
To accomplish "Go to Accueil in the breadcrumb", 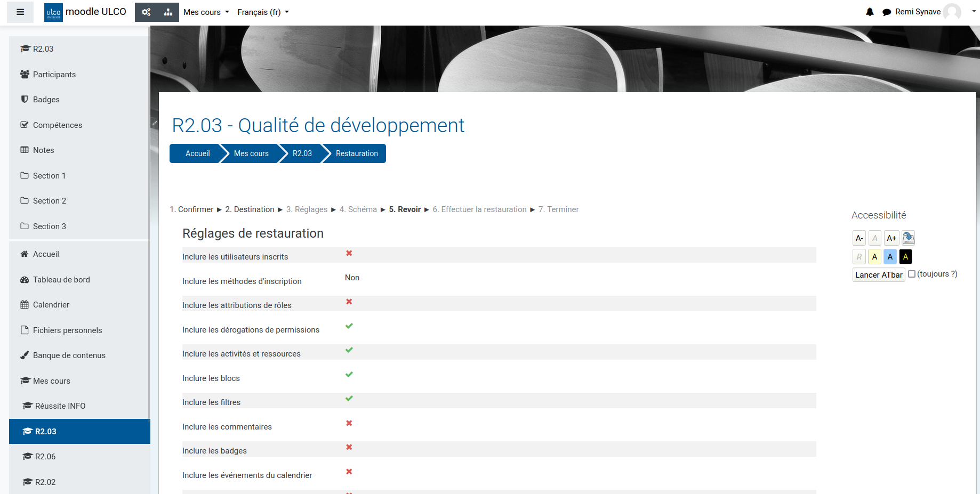I will pos(197,153).
